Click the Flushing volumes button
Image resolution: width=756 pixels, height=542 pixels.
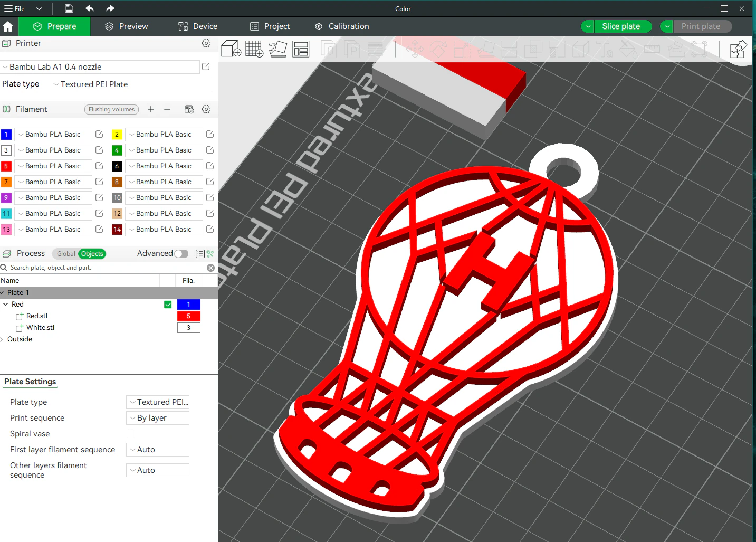(111, 109)
